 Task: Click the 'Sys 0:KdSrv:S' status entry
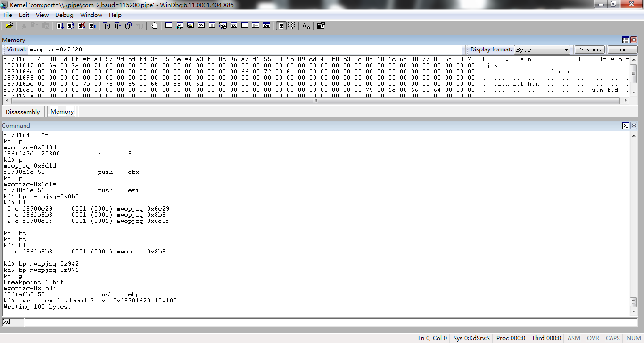tap(471, 338)
